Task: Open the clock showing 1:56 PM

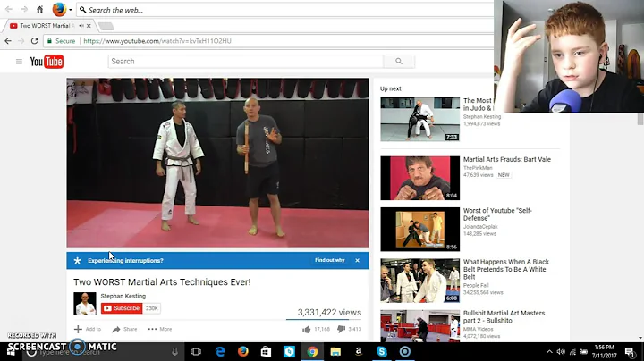Action: coord(605,351)
